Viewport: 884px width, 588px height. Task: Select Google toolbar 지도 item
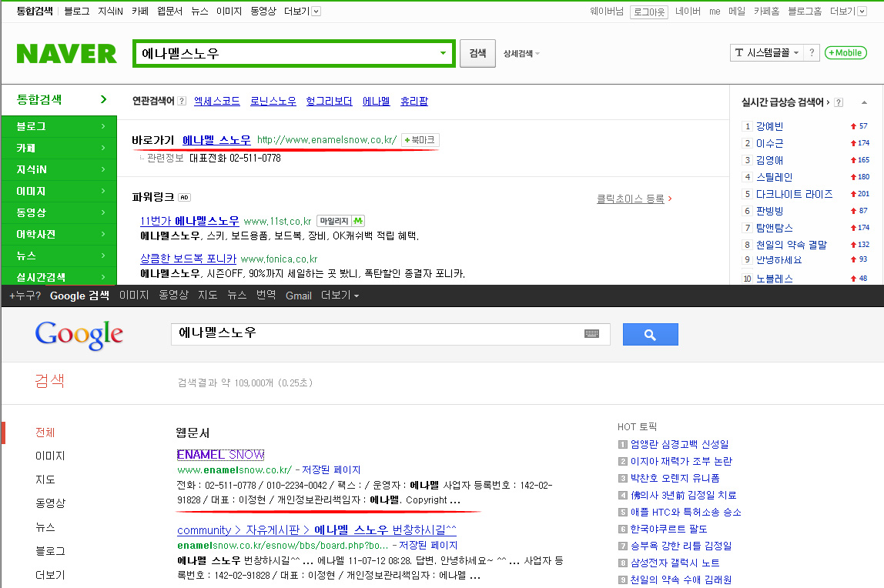click(207, 295)
